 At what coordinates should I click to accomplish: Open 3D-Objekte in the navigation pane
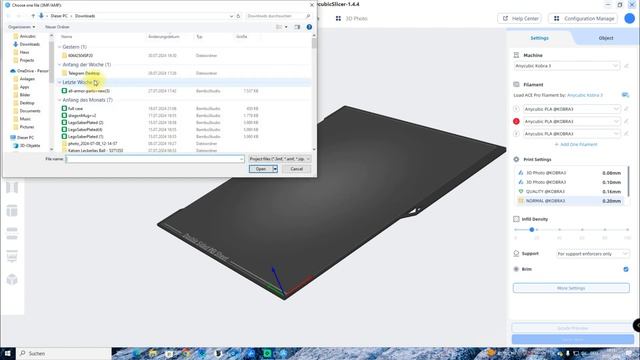point(30,146)
